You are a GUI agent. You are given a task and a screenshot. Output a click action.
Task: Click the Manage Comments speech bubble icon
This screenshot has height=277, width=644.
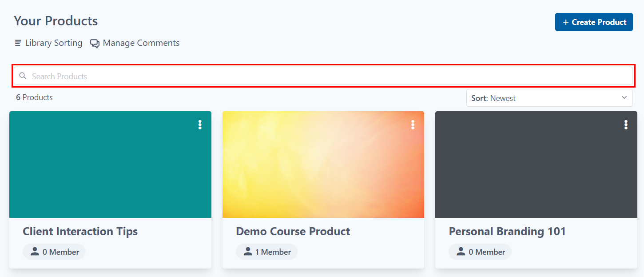pos(95,44)
